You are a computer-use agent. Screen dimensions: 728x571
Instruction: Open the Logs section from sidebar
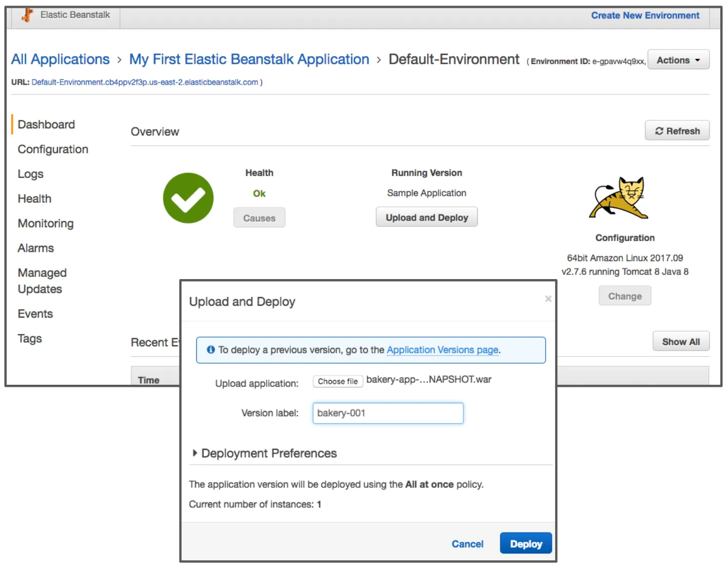tap(30, 174)
